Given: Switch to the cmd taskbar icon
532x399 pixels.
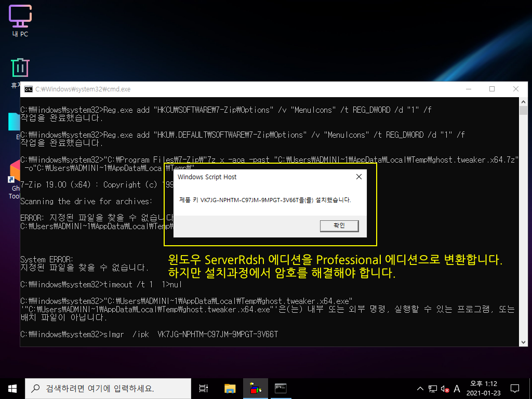Looking at the screenshot, I should (281, 389).
